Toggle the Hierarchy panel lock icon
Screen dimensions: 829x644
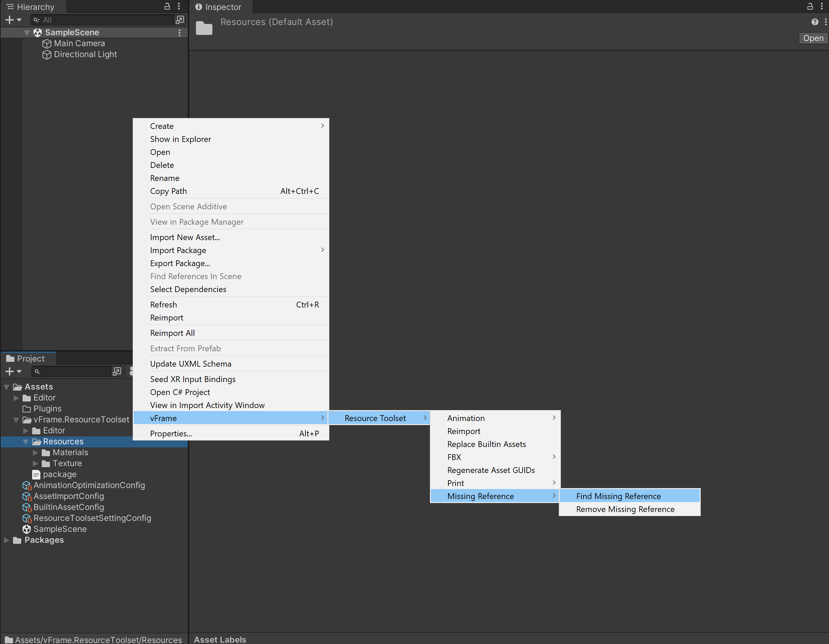(x=167, y=6)
